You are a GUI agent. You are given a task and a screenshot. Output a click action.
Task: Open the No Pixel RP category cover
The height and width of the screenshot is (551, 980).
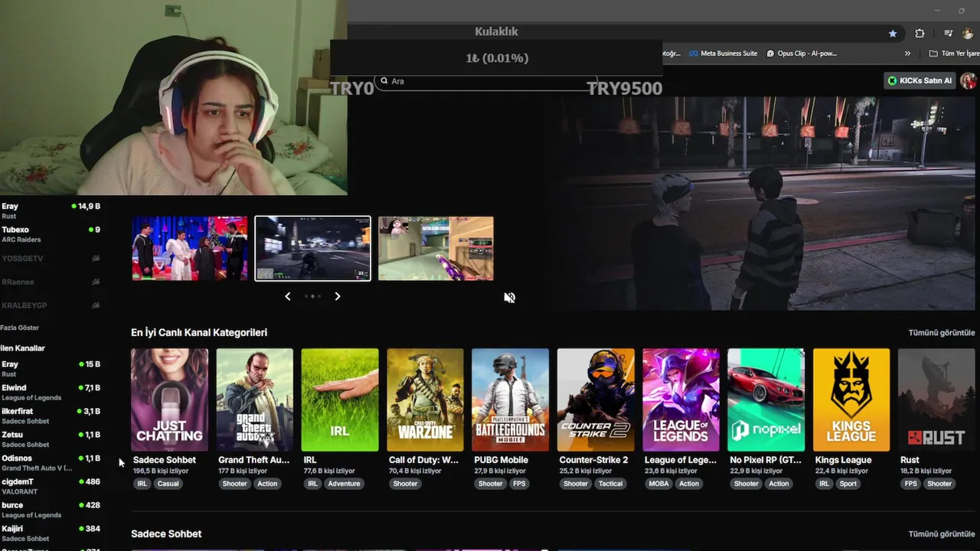click(x=766, y=399)
